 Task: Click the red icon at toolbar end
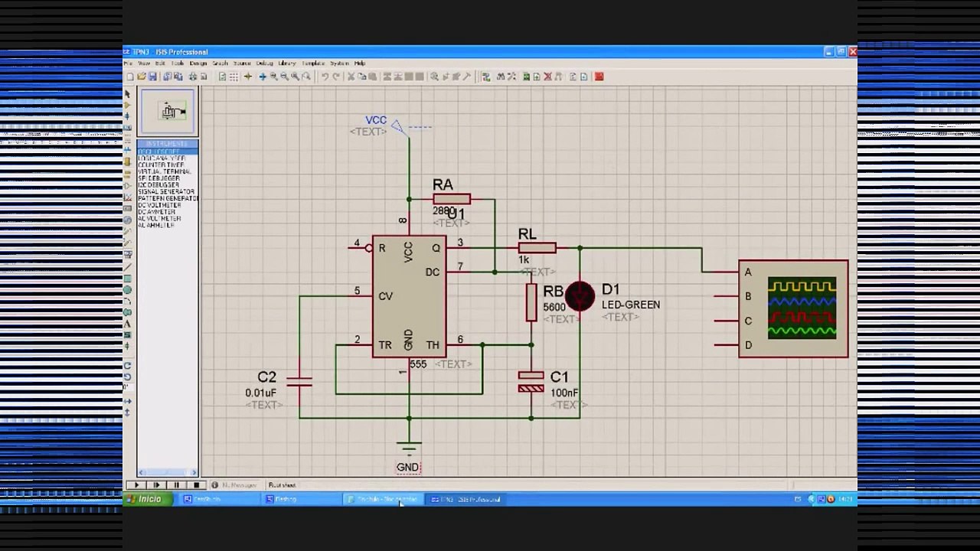point(599,77)
